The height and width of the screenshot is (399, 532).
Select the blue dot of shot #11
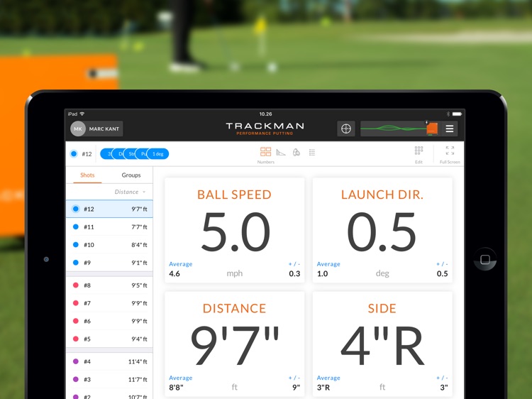(x=76, y=227)
